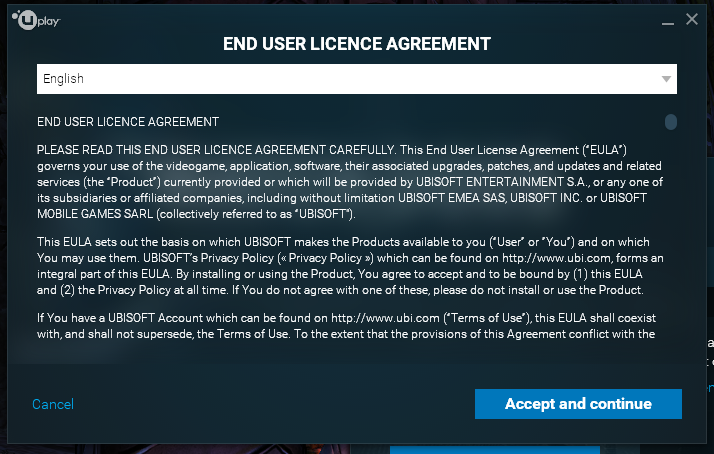Click the paragraph about UBISOFT Account
The image size is (714, 454).
[x=346, y=326]
